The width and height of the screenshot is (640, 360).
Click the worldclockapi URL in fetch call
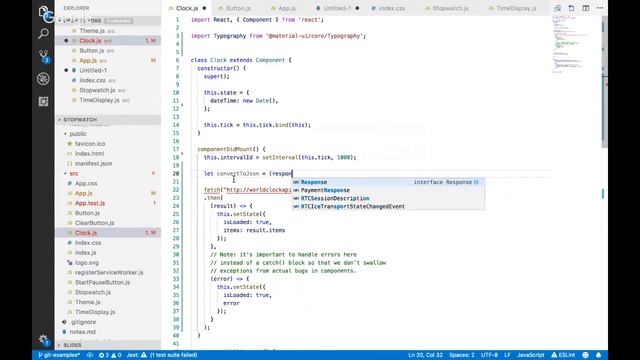pos(259,190)
